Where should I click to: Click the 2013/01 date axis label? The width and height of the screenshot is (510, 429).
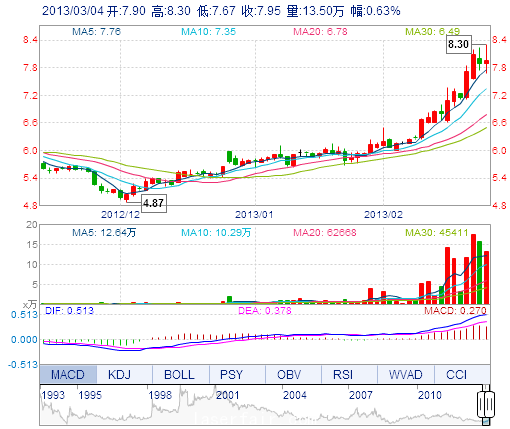click(x=254, y=214)
